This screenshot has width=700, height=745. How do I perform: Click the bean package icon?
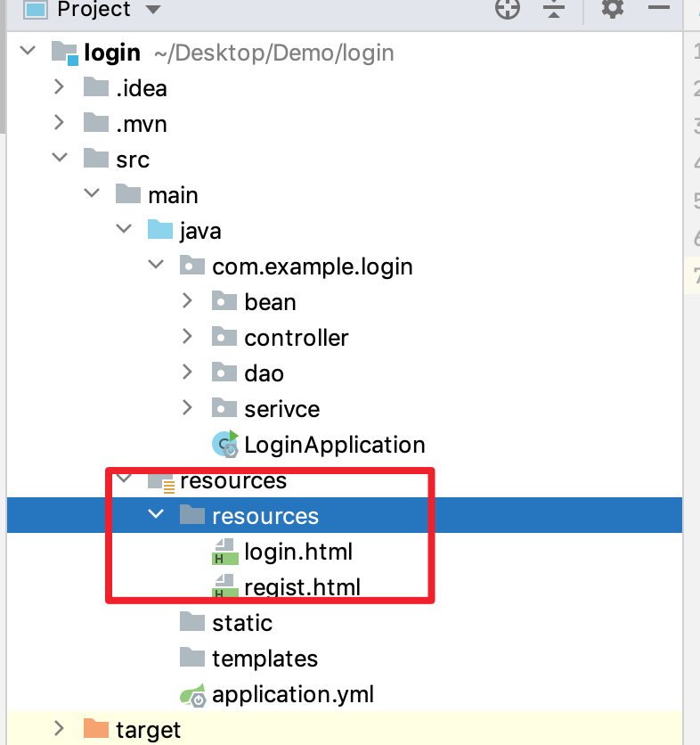click(224, 300)
